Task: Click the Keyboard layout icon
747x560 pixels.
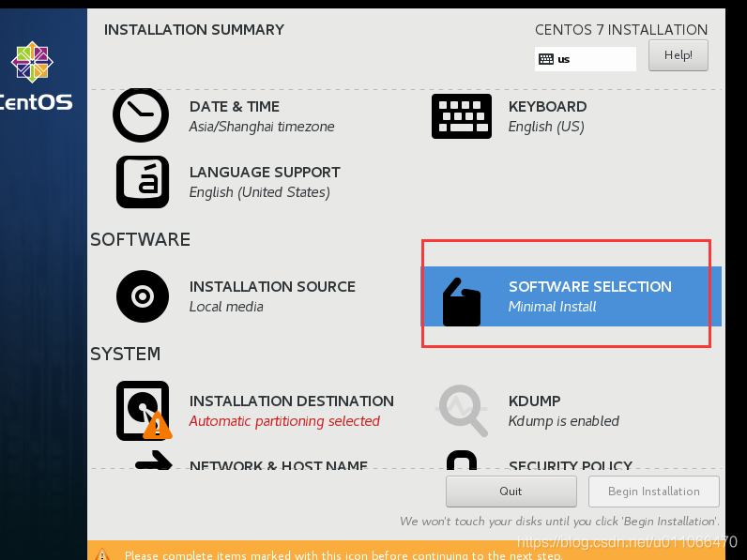Action: [x=461, y=116]
